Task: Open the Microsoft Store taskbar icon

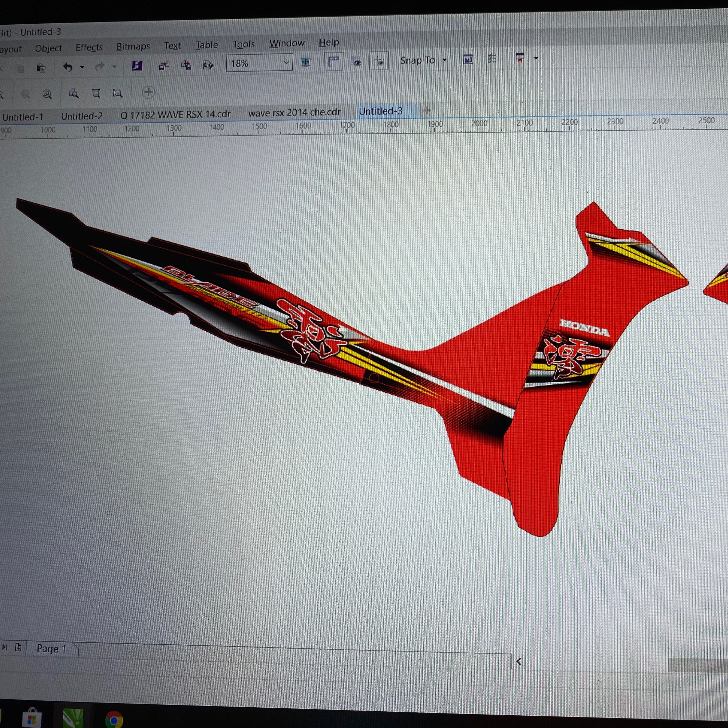Action: click(32, 717)
